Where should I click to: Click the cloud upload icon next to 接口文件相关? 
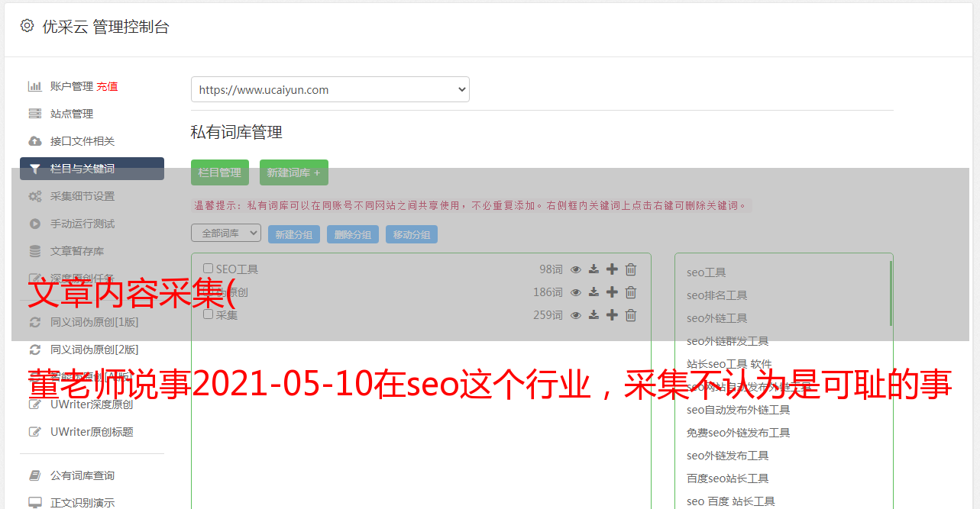pos(35,141)
